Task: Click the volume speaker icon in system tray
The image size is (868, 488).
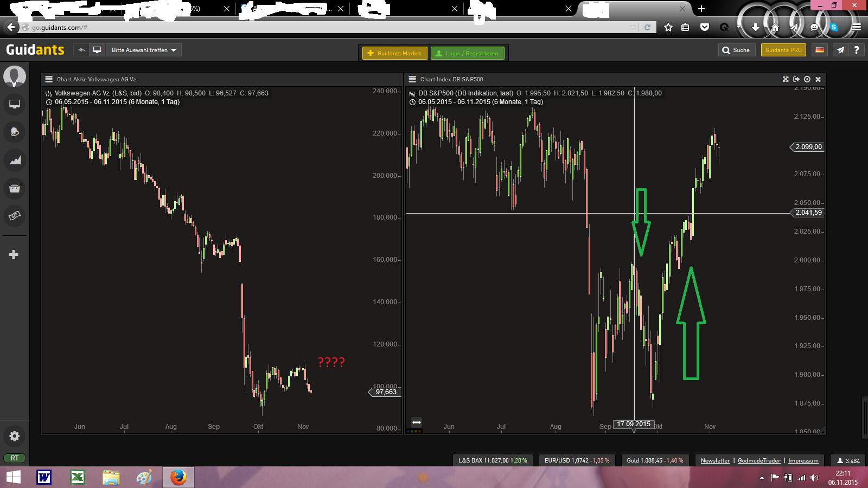Action: click(814, 478)
